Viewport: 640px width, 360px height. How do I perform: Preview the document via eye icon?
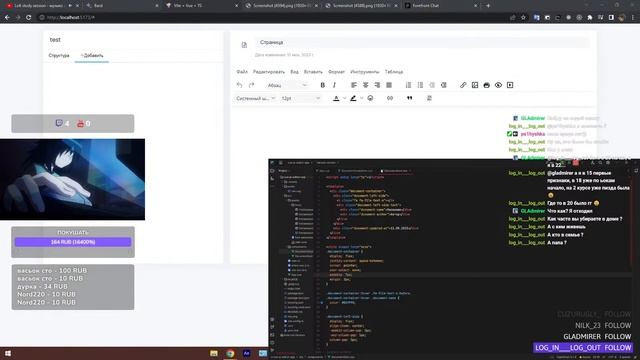(x=498, y=85)
